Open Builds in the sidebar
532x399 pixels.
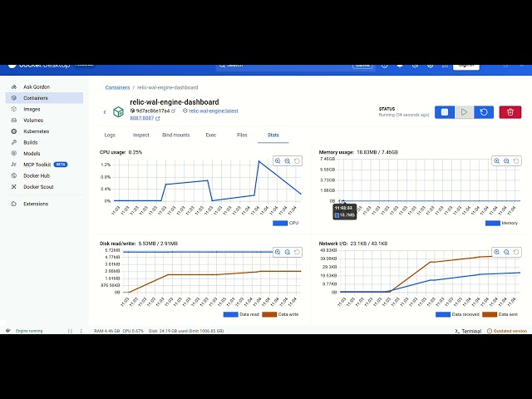point(44,142)
